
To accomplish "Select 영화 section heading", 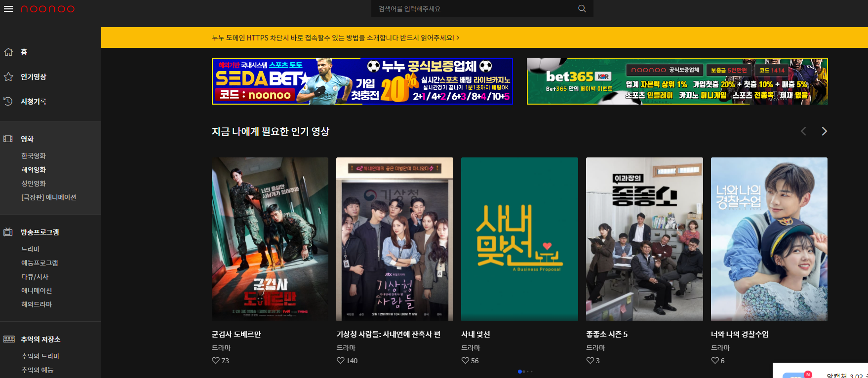I will tap(27, 139).
